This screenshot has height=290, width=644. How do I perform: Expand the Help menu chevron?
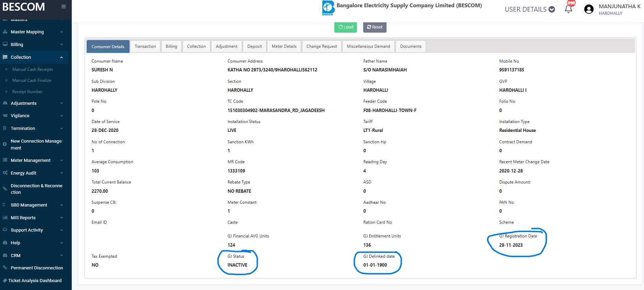tap(62, 243)
